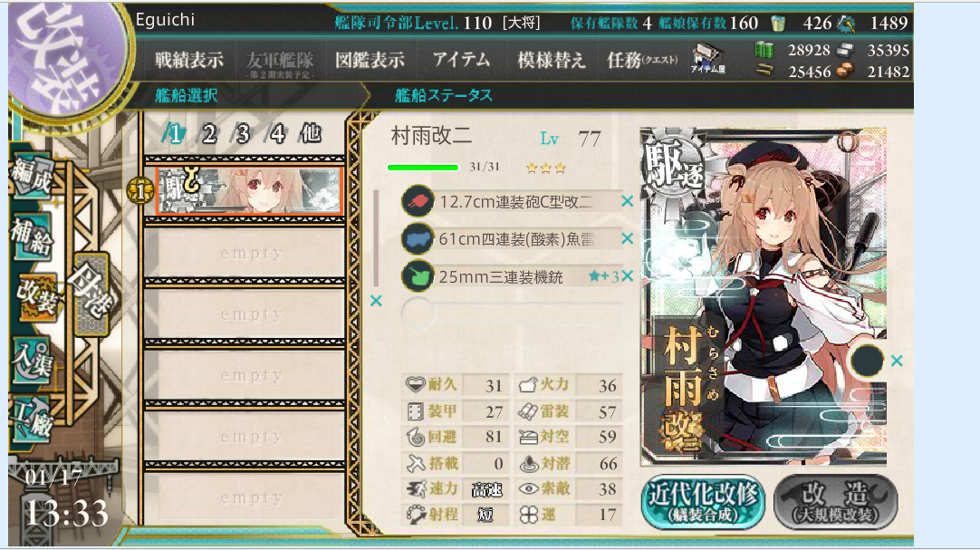Select the red main gun equipment icon

[x=418, y=201]
